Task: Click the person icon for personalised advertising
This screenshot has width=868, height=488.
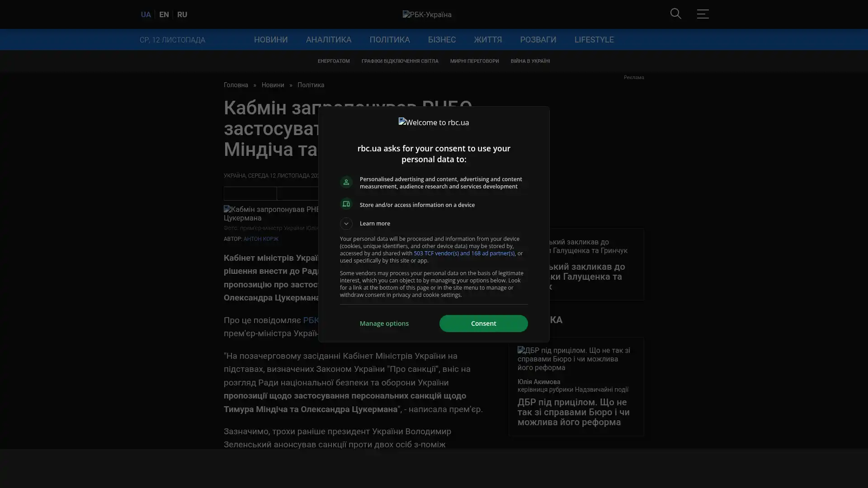Action: [x=346, y=182]
